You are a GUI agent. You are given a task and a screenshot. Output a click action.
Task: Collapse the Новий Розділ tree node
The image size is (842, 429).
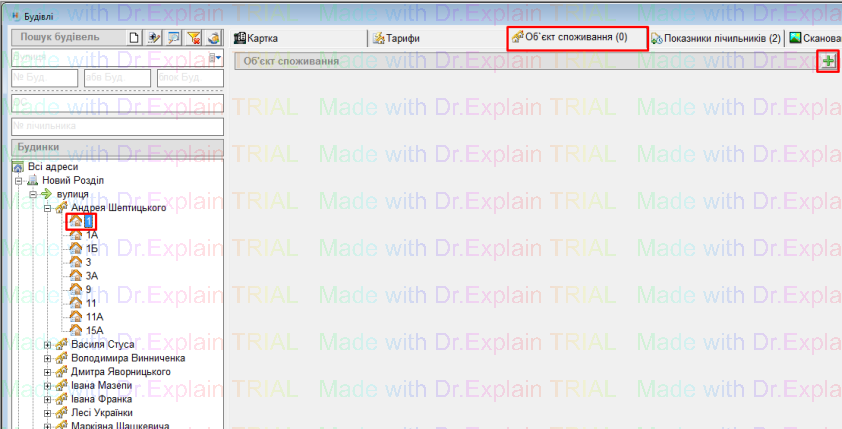coord(19,180)
